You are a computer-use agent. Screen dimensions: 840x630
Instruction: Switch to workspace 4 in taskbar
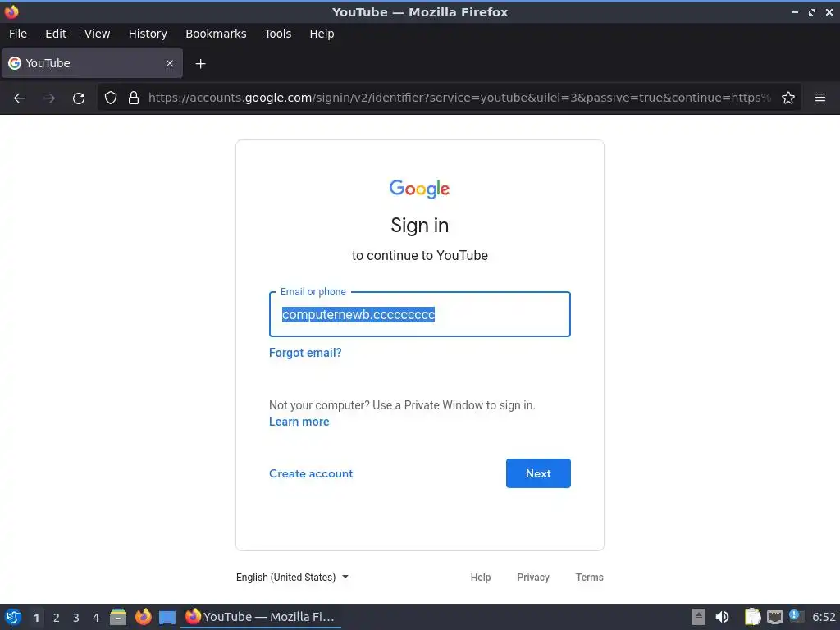pyautogui.click(x=96, y=618)
